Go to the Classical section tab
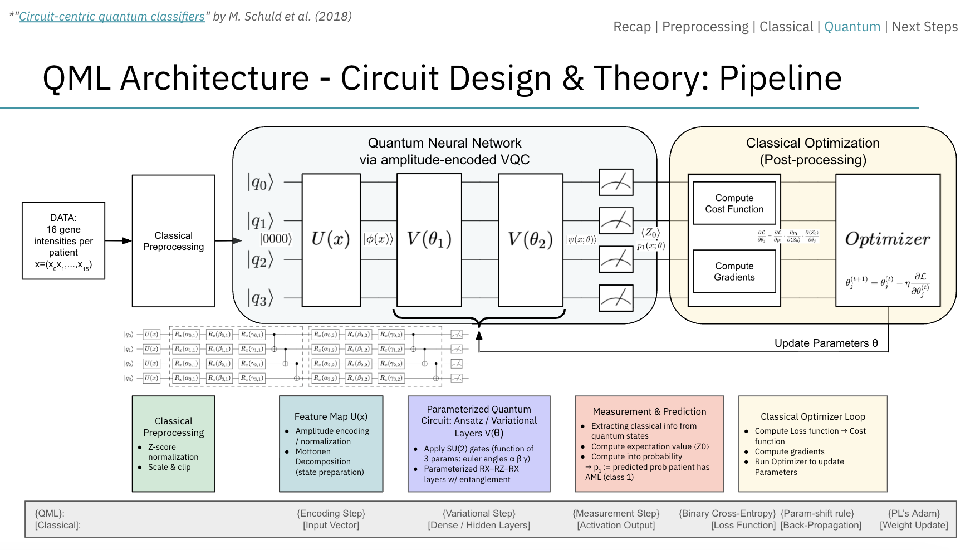980x550 pixels. pyautogui.click(x=786, y=27)
